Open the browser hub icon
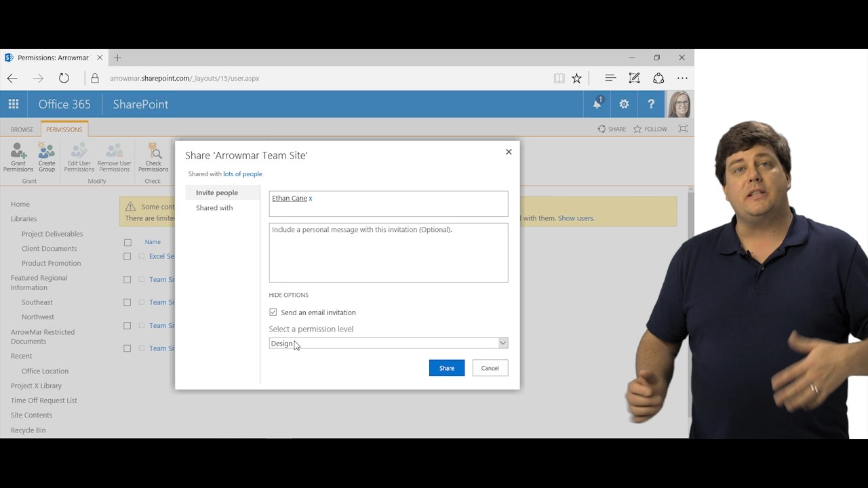Viewport: 868px width, 488px height. click(x=610, y=78)
